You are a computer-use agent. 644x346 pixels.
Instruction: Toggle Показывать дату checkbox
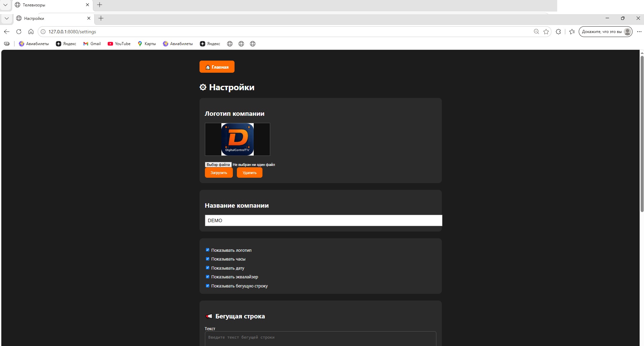point(208,268)
